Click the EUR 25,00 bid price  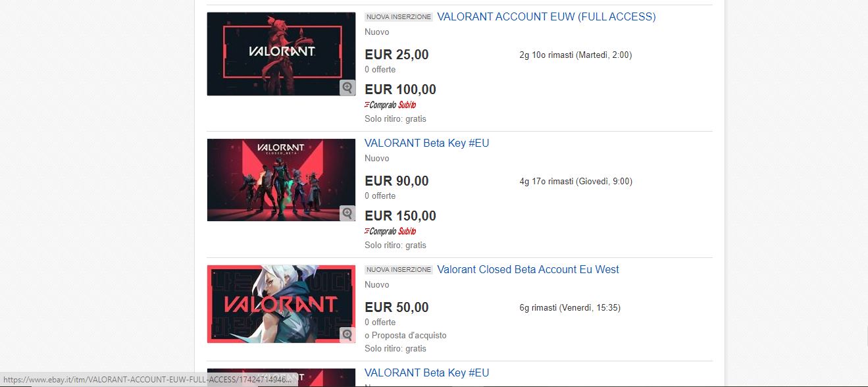397,55
